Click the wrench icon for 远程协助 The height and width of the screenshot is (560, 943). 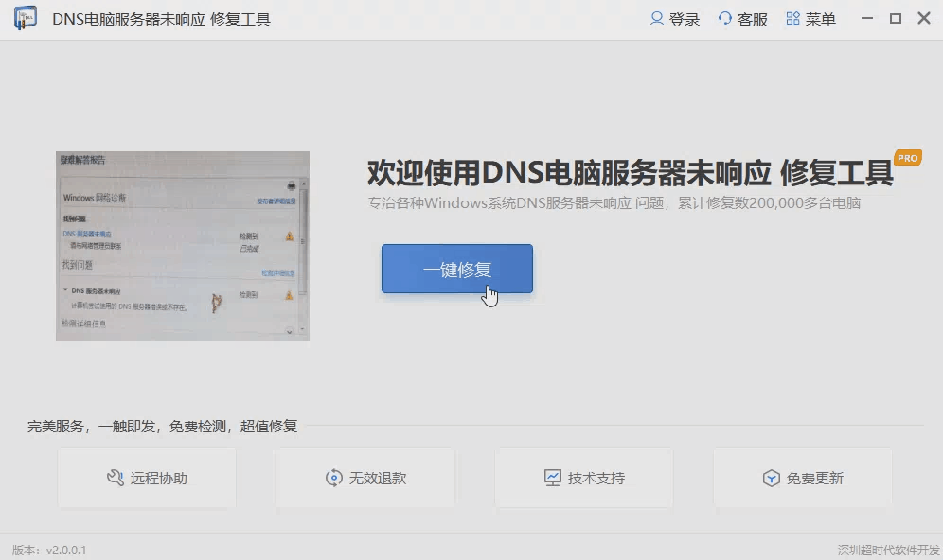coord(115,479)
